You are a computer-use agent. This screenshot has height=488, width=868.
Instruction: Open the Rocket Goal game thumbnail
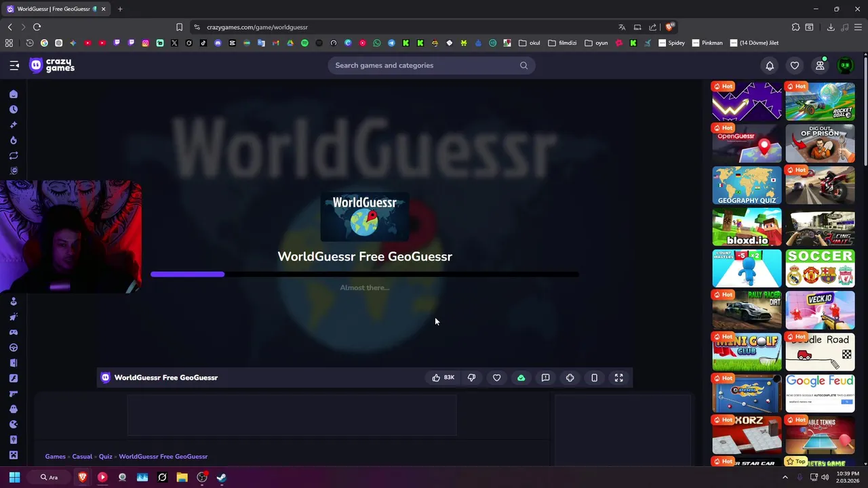coord(820,101)
